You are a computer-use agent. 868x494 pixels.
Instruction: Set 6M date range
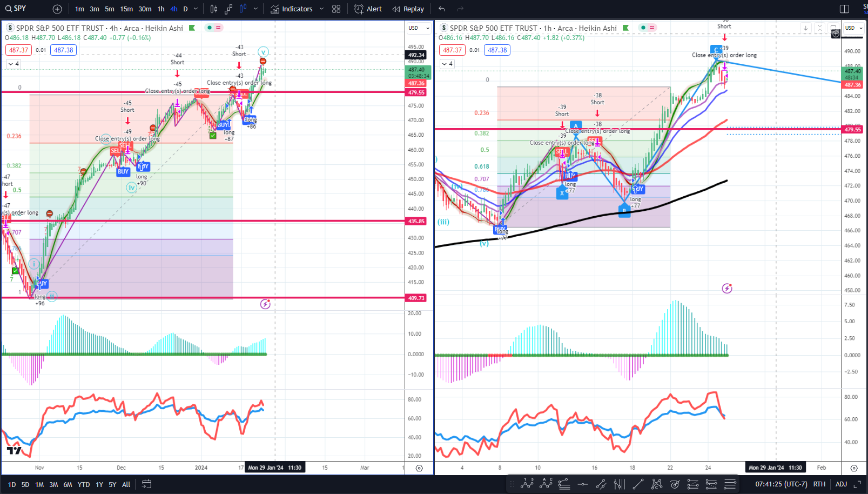point(68,485)
